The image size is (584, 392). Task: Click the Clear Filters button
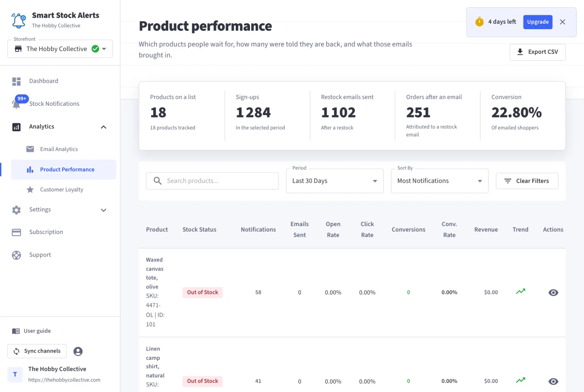(527, 181)
